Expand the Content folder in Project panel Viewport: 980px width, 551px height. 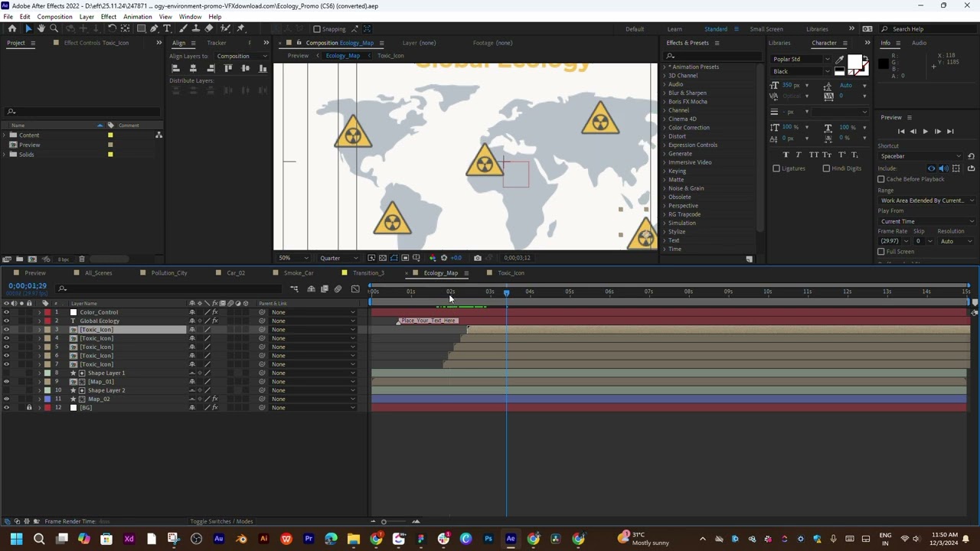tap(5, 135)
